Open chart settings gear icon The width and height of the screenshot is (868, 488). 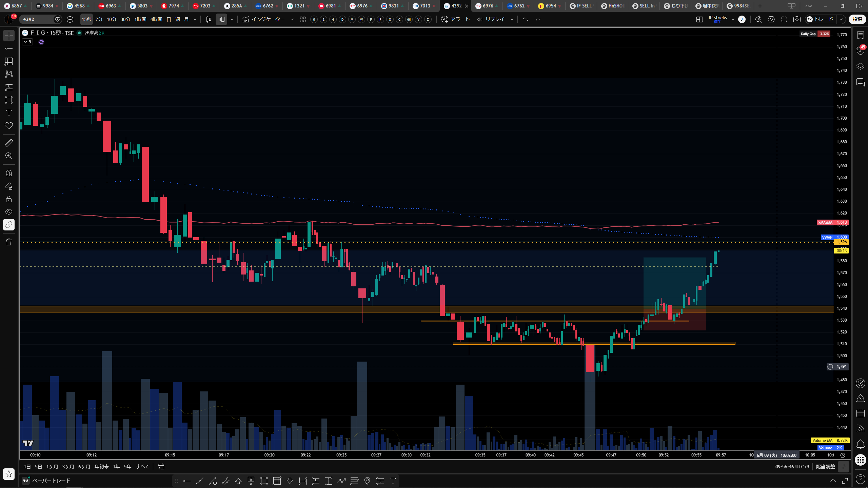[771, 19]
